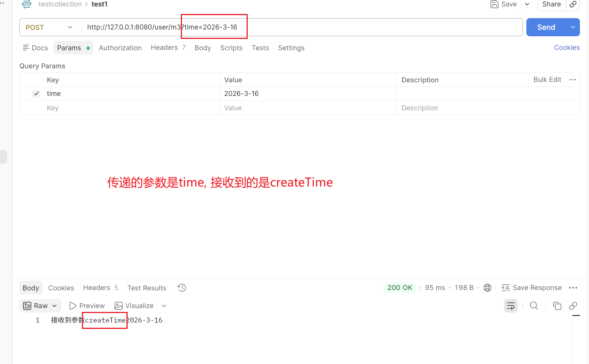Copy the request link via the chain icon
The height and width of the screenshot is (364, 589).
click(x=573, y=4)
